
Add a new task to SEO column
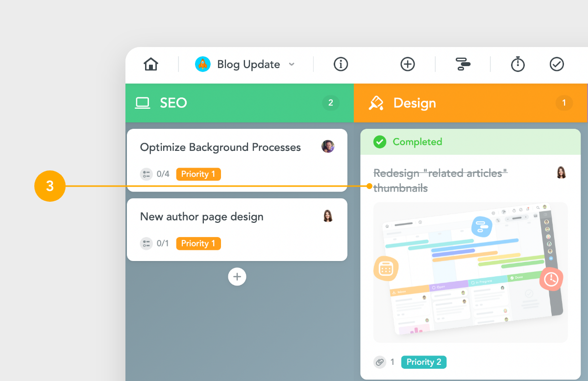pyautogui.click(x=237, y=277)
